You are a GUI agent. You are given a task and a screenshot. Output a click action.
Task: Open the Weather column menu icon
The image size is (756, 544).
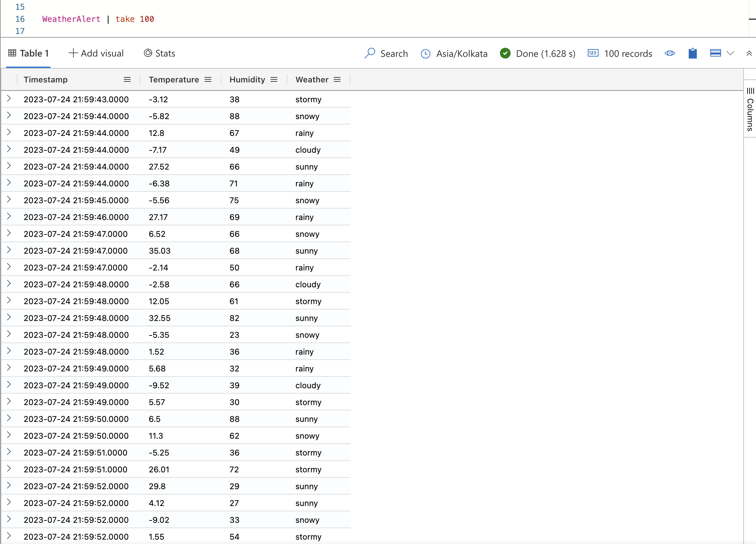337,79
